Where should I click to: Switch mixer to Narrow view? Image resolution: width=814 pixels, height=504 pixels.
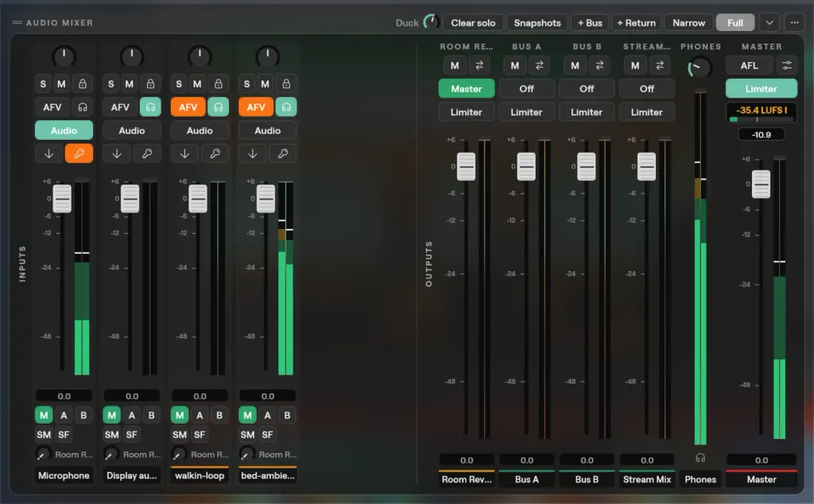[x=688, y=23]
